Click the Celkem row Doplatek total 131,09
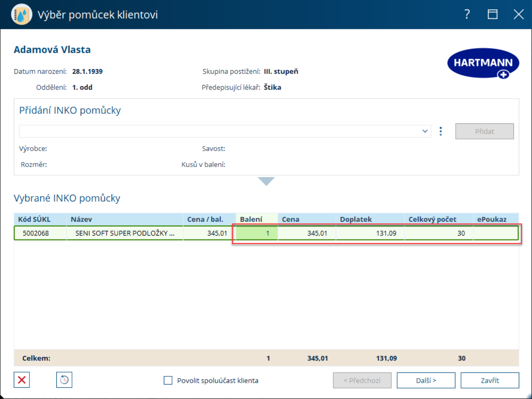This screenshot has width=532, height=399. [387, 358]
